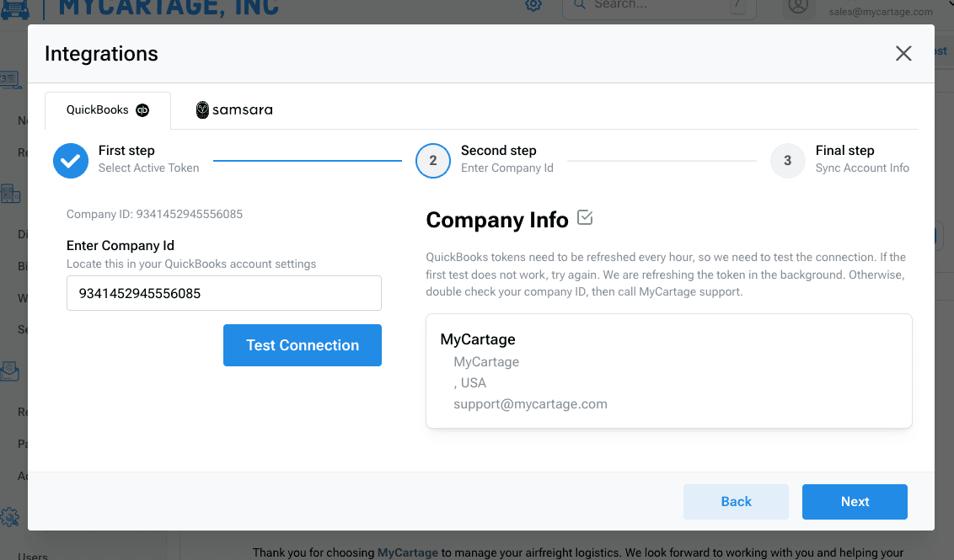Click the sales@mycartage.com account label
The width and height of the screenshot is (954, 560).
click(x=881, y=12)
